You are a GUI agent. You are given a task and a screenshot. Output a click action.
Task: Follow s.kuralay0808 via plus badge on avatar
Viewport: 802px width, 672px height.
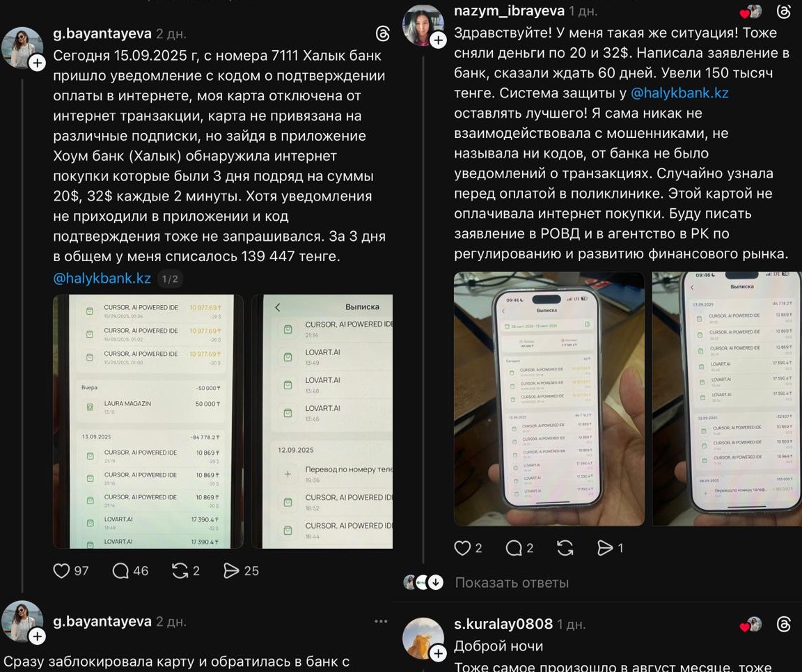pyautogui.click(x=438, y=653)
